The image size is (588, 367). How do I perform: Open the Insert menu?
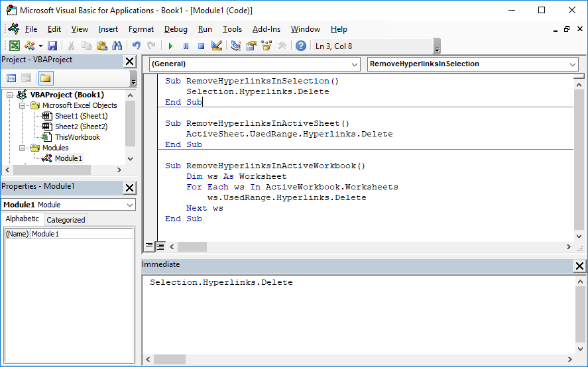108,29
